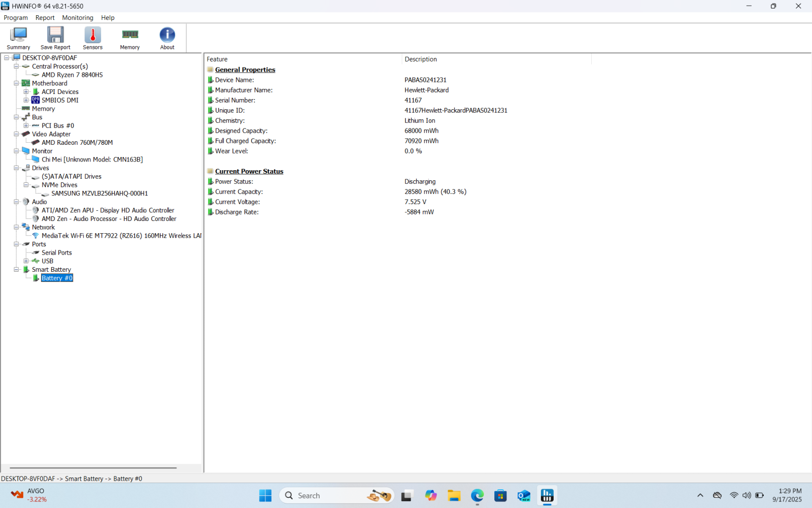Open File Explorer from the taskbar
Screen dimensions: 812x508
click(454, 496)
